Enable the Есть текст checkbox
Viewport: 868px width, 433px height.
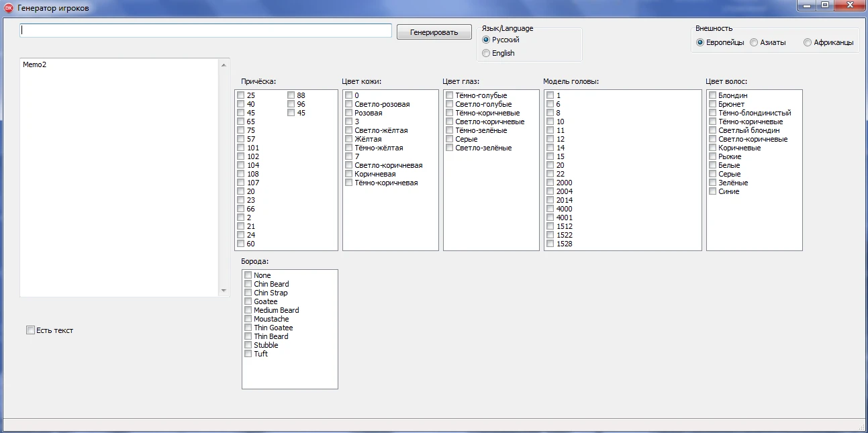pyautogui.click(x=30, y=330)
